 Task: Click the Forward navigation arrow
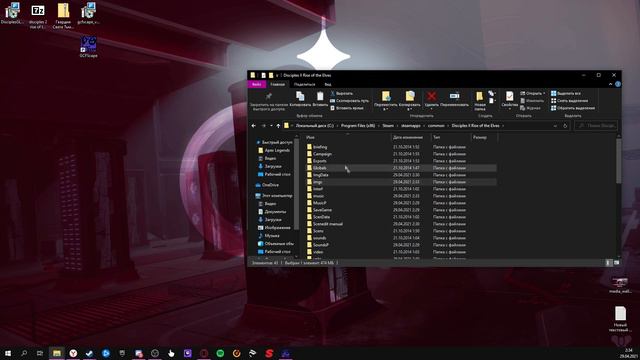point(263,126)
